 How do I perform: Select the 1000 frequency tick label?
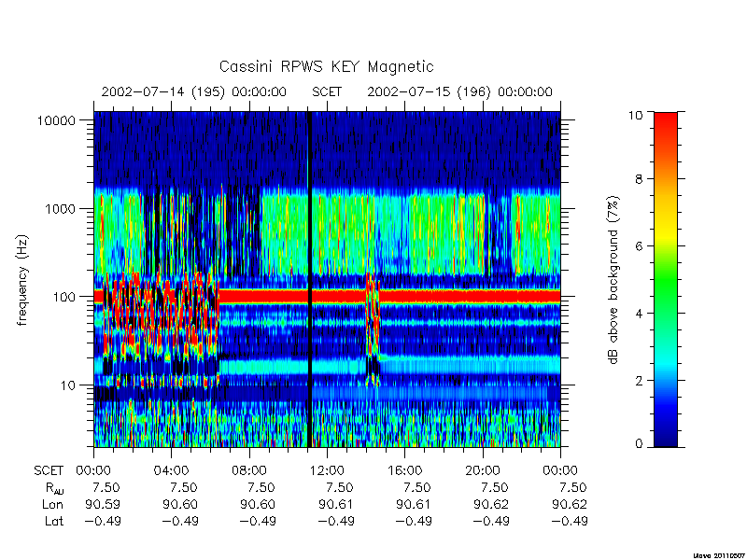[60, 209]
